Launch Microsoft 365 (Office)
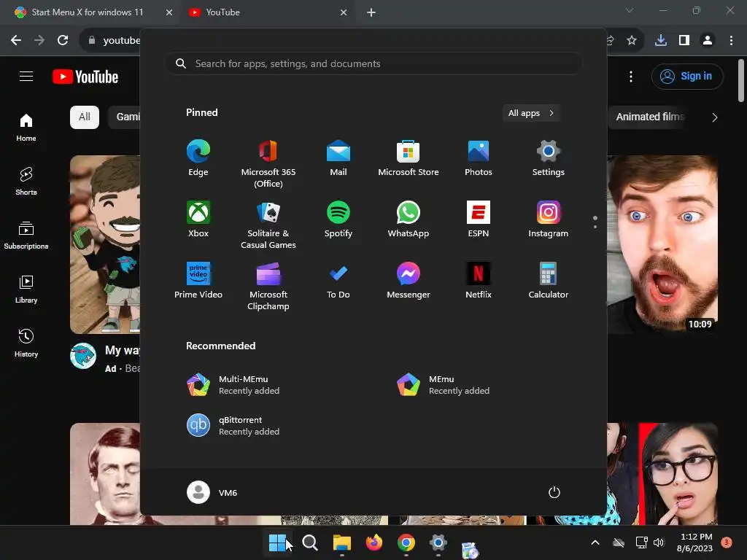This screenshot has height=560, width=747. [268, 163]
